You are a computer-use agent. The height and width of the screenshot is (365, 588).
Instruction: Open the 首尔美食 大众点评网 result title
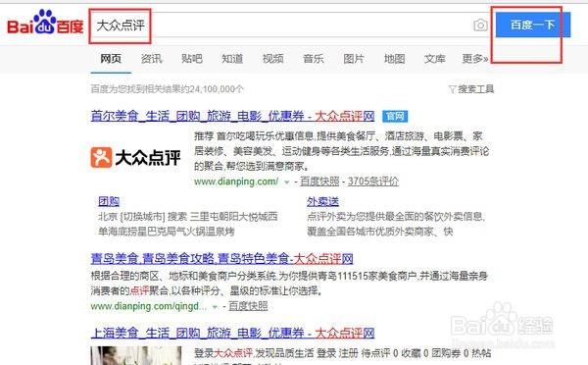pos(232,116)
